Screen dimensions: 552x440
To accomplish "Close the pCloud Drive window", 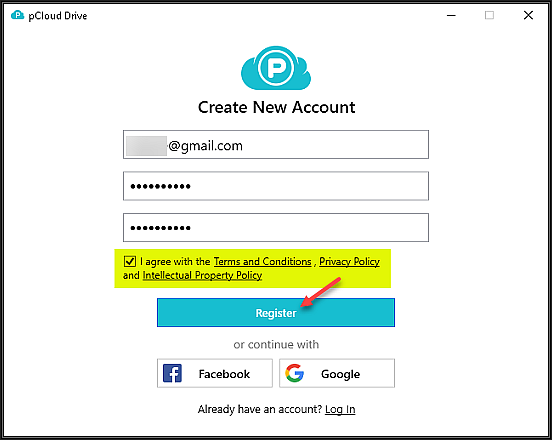I will [x=528, y=15].
